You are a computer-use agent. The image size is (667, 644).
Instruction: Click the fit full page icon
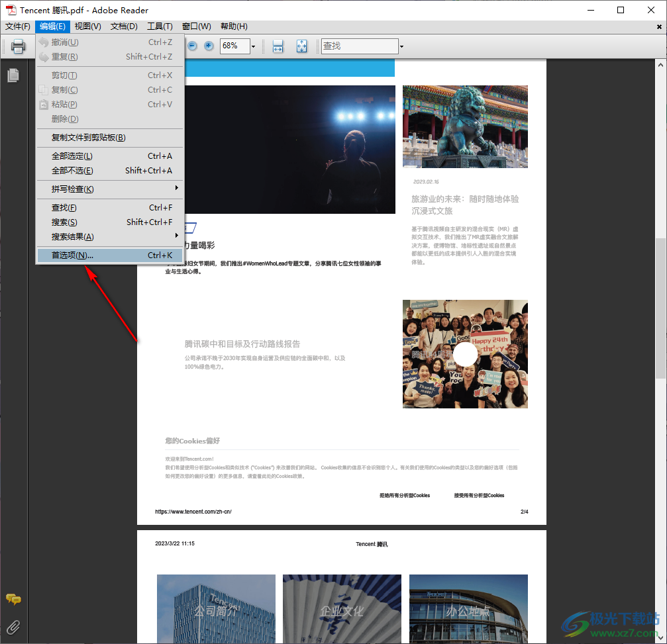[x=301, y=46]
